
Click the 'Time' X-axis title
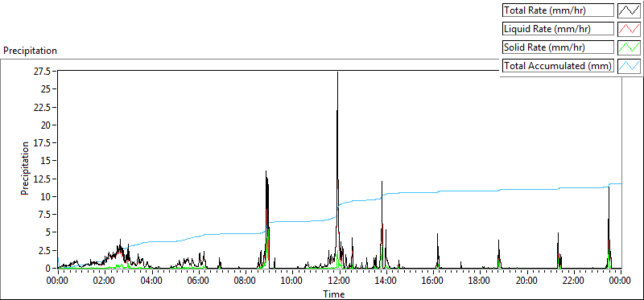pyautogui.click(x=333, y=294)
